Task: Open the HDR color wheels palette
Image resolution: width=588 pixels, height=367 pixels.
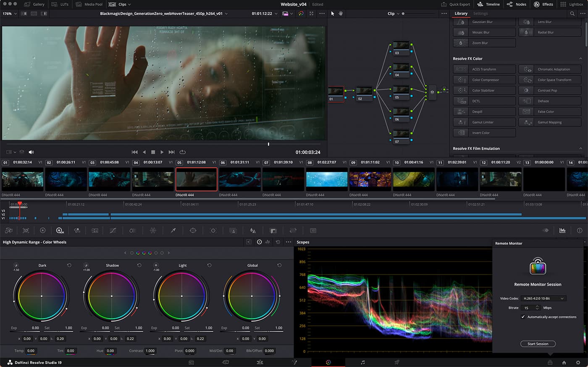Action: (x=60, y=230)
